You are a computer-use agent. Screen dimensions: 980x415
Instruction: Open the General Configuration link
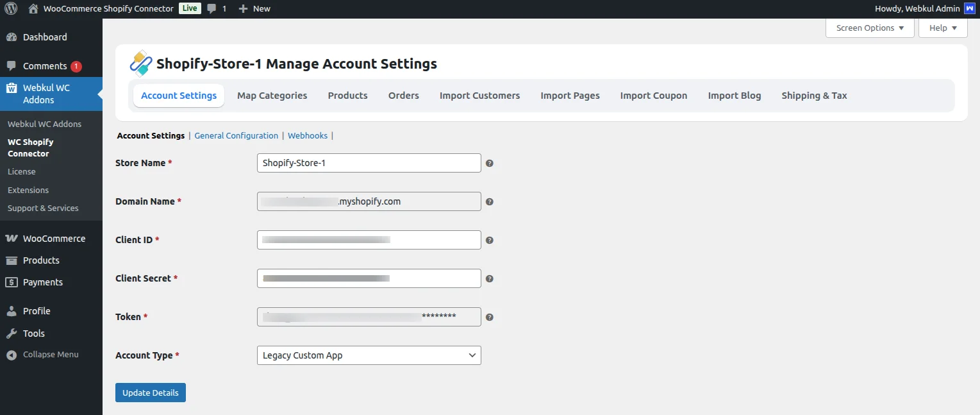236,136
